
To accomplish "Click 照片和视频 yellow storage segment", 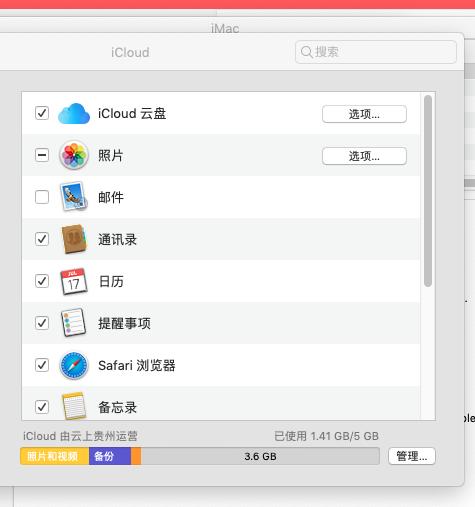I will (x=55, y=456).
